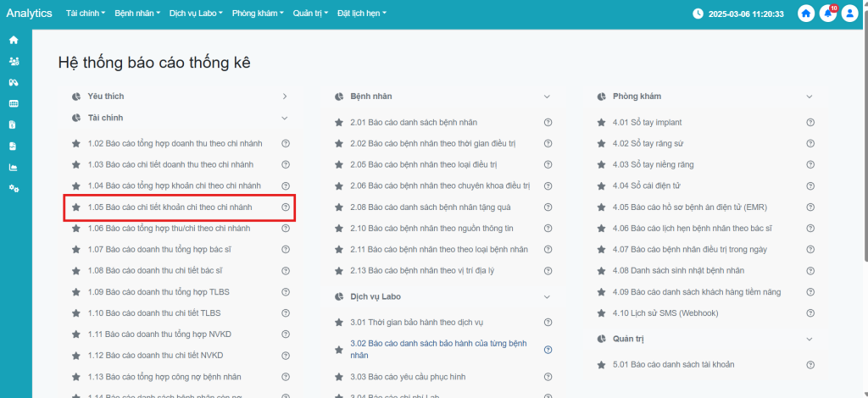Image resolution: width=868 pixels, height=398 pixels.
Task: Toggle favorite star for 2.01 report
Action: [339, 123]
